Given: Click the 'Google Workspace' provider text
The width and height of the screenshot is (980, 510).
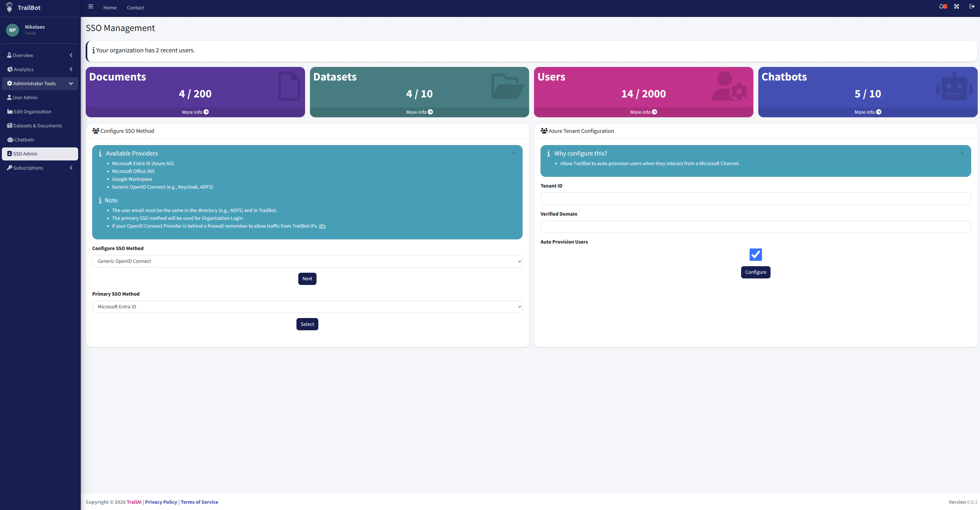Looking at the screenshot, I should pos(132,179).
